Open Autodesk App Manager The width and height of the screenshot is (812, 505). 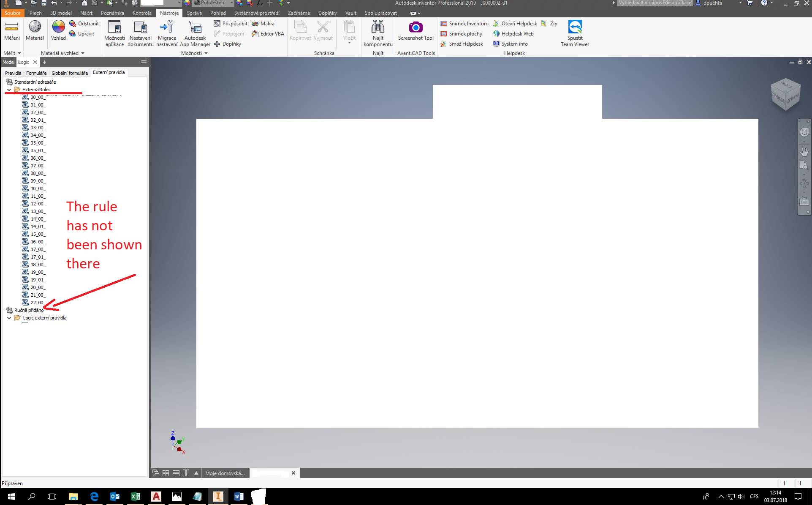195,27
